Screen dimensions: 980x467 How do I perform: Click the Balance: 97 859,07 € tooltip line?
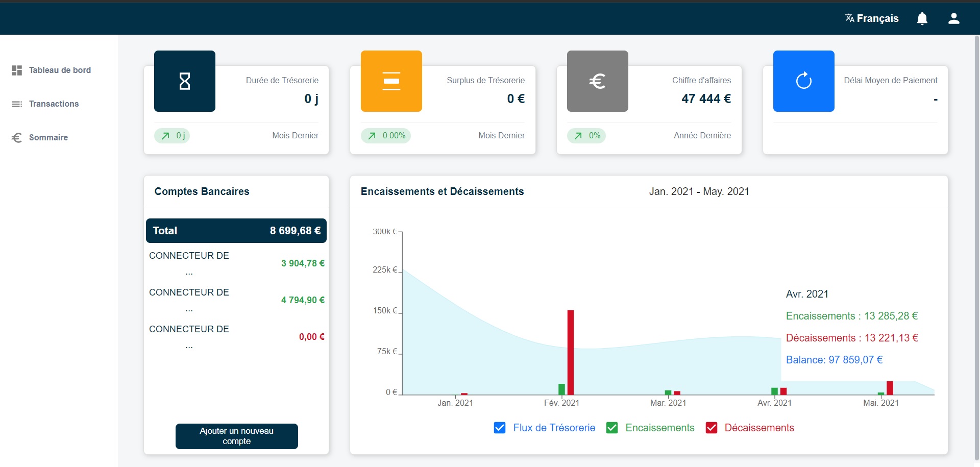(835, 360)
